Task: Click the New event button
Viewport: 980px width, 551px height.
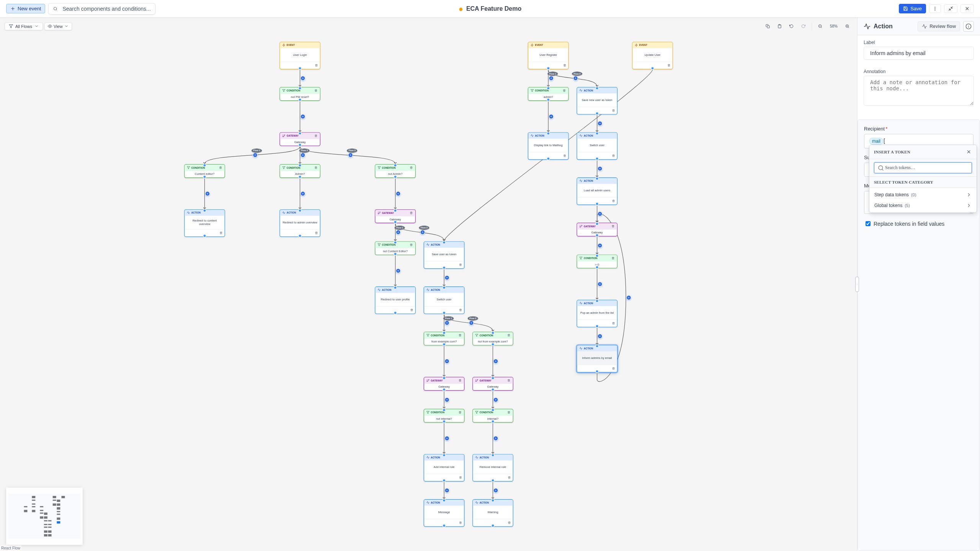Action: tap(26, 9)
